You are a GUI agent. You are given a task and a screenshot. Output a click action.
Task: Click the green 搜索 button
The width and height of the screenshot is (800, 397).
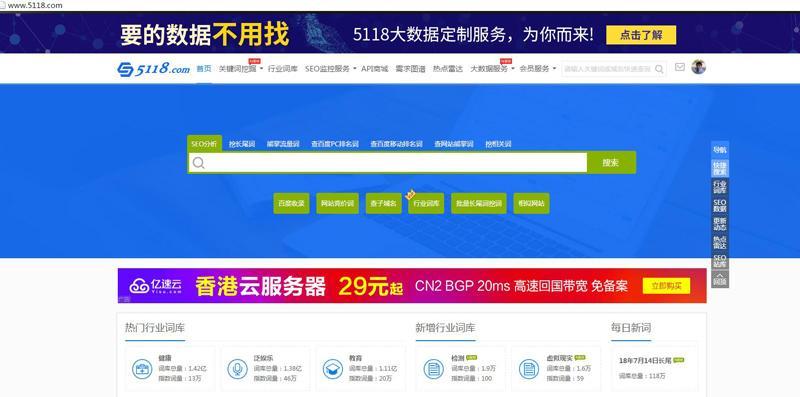pyautogui.click(x=611, y=163)
